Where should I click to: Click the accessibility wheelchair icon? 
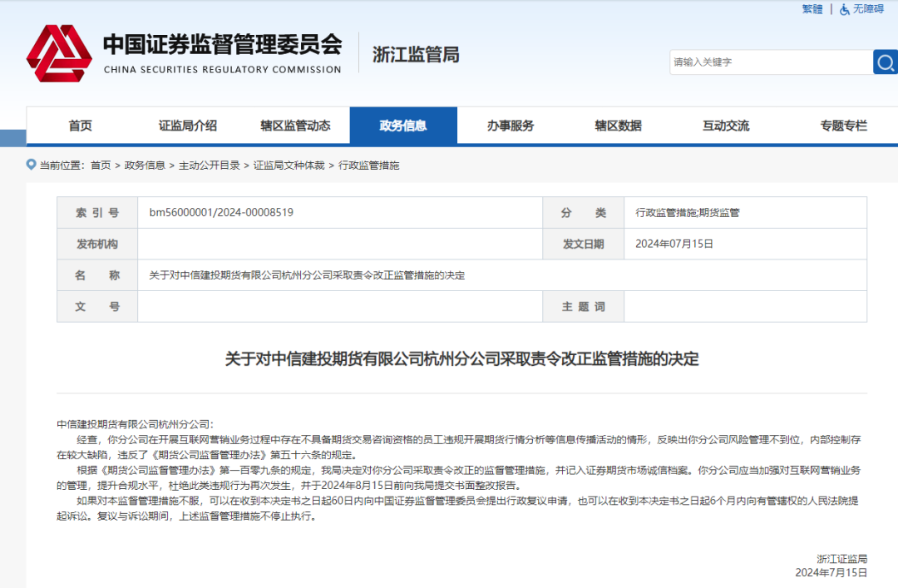tap(845, 9)
